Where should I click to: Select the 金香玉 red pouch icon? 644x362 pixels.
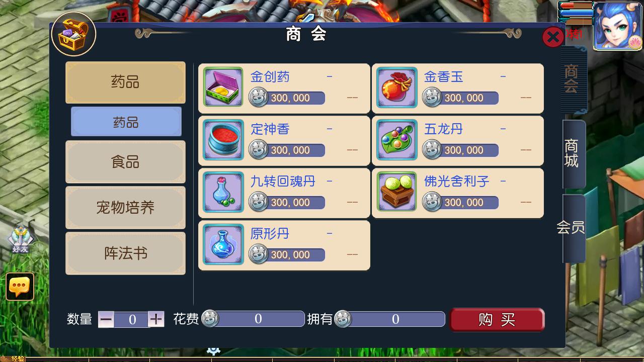397,87
